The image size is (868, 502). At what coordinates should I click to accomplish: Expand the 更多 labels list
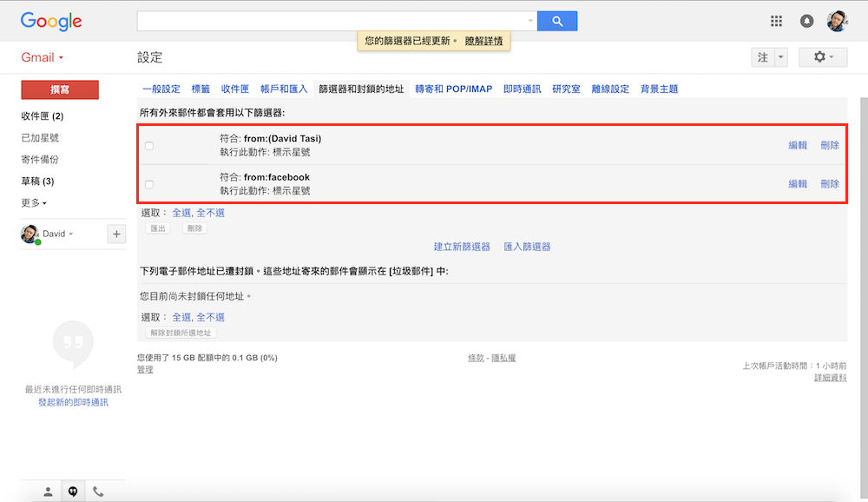point(34,203)
